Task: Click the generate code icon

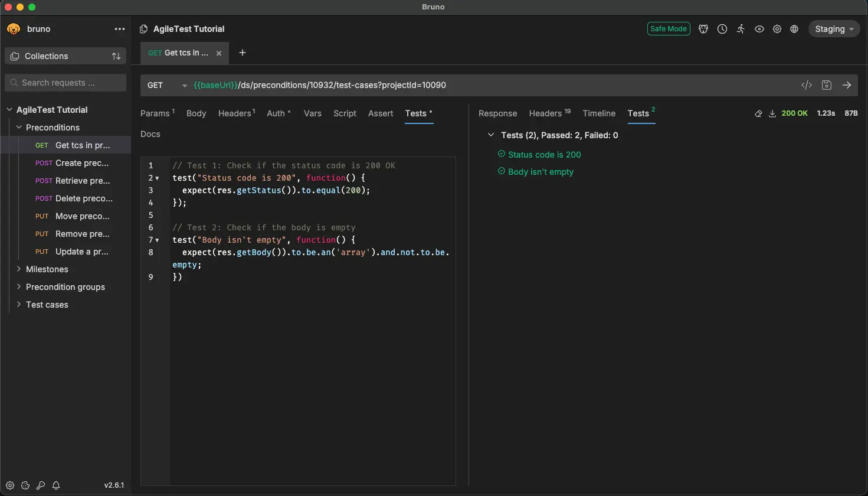Action: coord(807,85)
